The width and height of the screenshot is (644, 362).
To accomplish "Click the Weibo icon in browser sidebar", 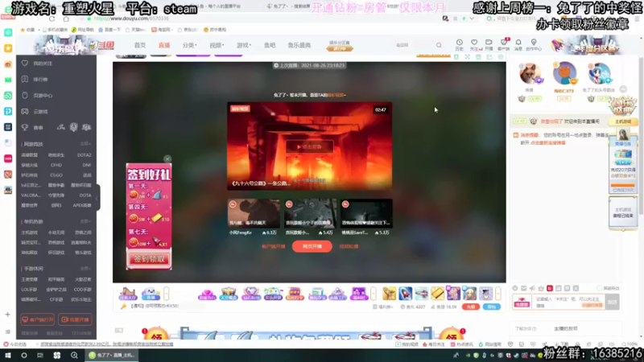I will point(8,64).
